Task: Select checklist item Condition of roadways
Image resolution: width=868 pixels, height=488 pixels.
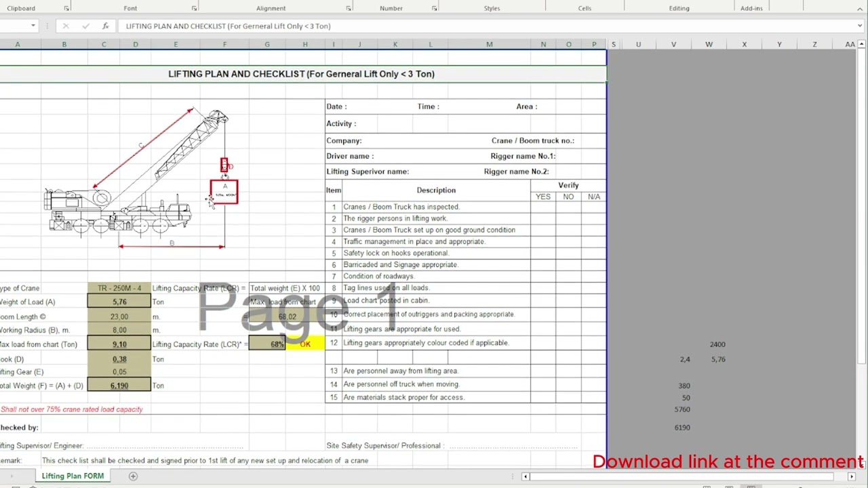Action: (x=436, y=276)
